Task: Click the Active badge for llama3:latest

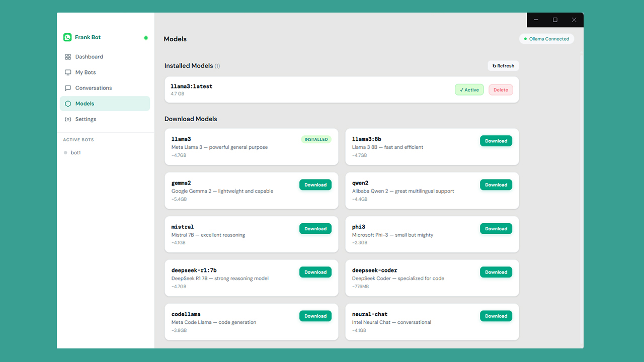Action: pos(469,90)
